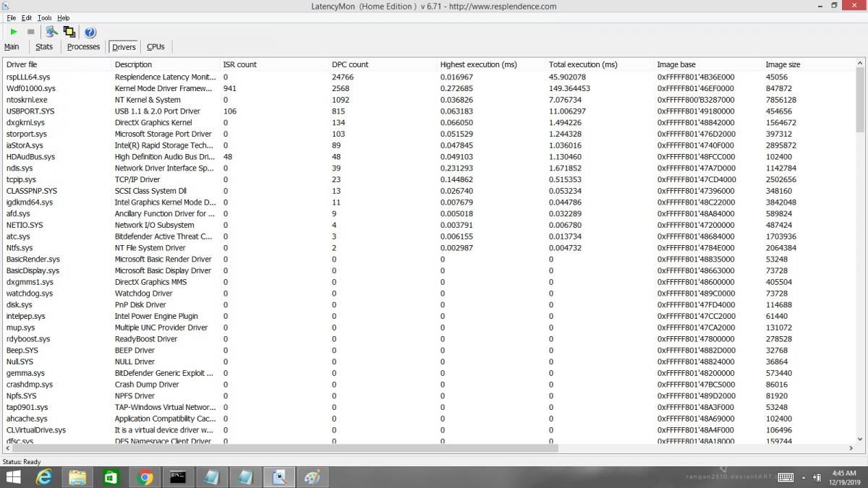Click the grey stop monitoring icon

[31, 32]
